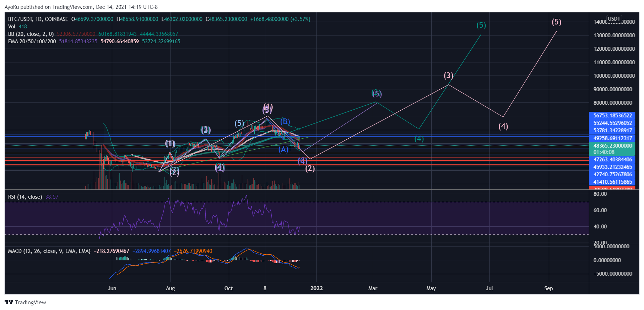Image resolution: width=644 pixels, height=310 pixels.
Task: Click the 53781.34228917 price label
Action: pyautogui.click(x=612, y=131)
